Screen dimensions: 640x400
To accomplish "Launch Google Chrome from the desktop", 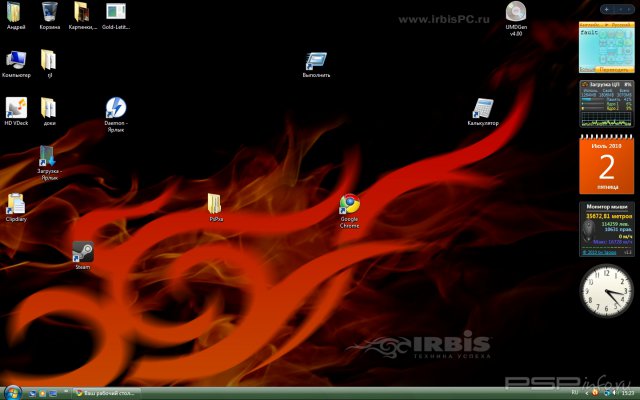I will (349, 205).
